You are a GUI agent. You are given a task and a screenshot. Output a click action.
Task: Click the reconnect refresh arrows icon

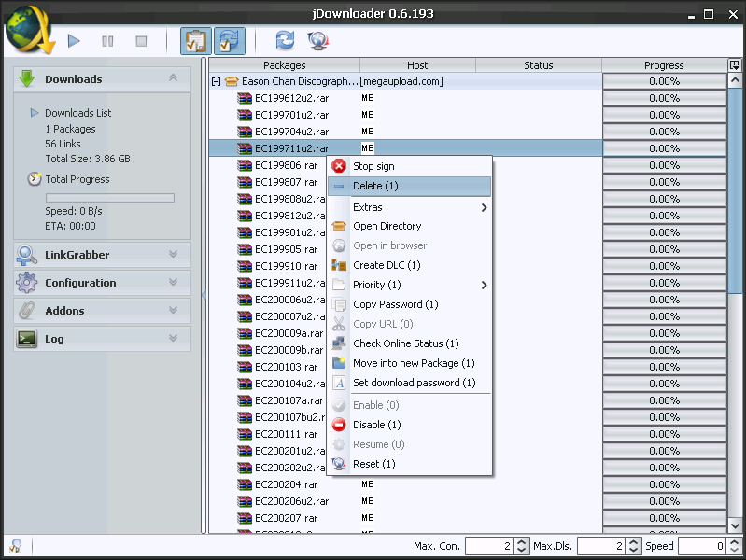pyautogui.click(x=285, y=40)
